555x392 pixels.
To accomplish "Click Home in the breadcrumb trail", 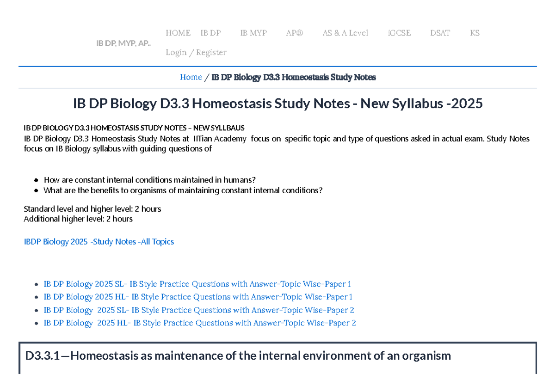I will [191, 77].
